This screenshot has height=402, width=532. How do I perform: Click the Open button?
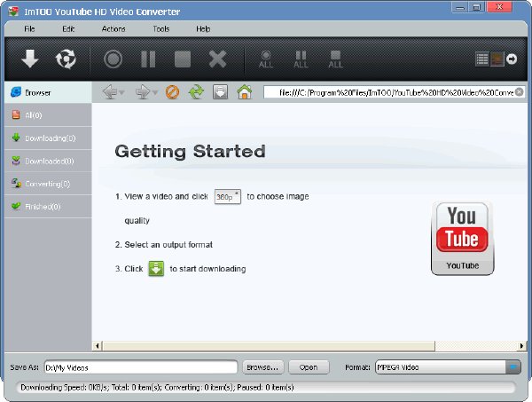(x=309, y=367)
